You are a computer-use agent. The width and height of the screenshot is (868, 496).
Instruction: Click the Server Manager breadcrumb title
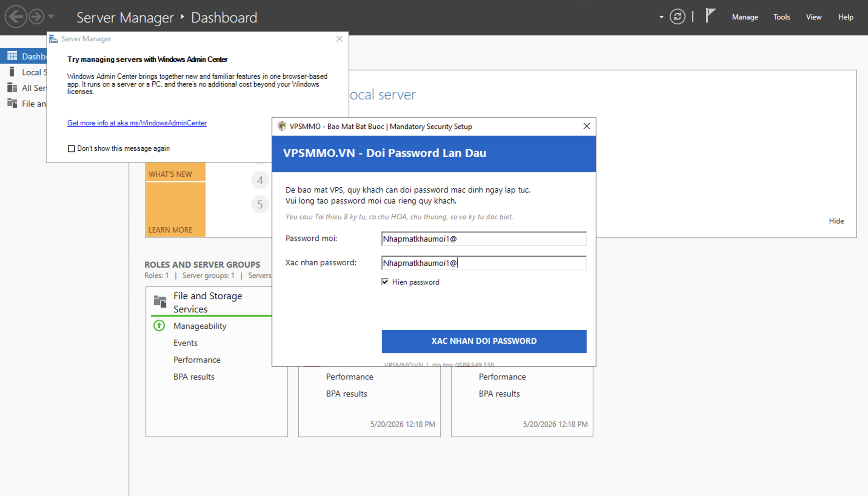point(125,17)
